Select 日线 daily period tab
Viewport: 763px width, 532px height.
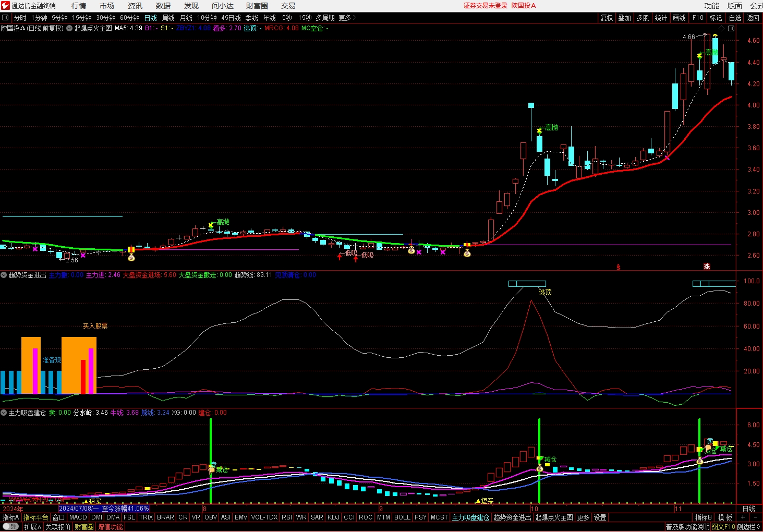coord(151,18)
